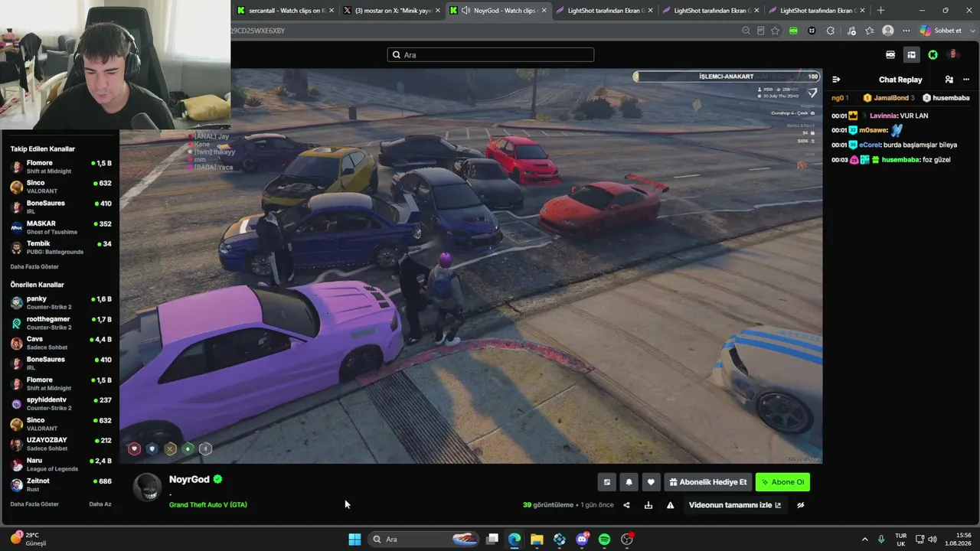The width and height of the screenshot is (980, 551).
Task: Click the Abone Ol subscribe button
Action: pos(782,482)
